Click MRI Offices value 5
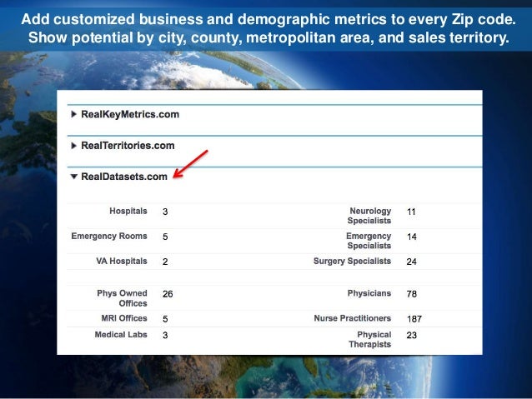 tap(165, 319)
